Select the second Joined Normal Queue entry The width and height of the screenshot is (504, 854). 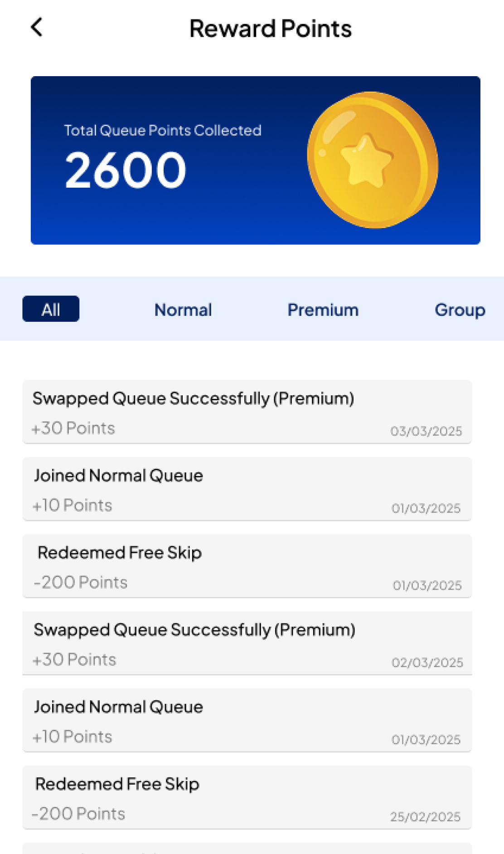247,720
